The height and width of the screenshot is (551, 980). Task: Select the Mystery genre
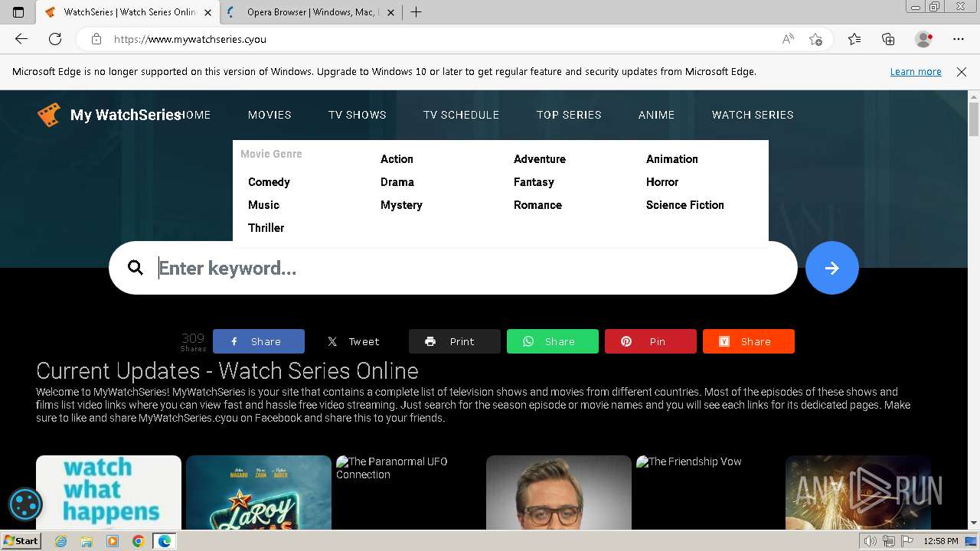(x=401, y=205)
